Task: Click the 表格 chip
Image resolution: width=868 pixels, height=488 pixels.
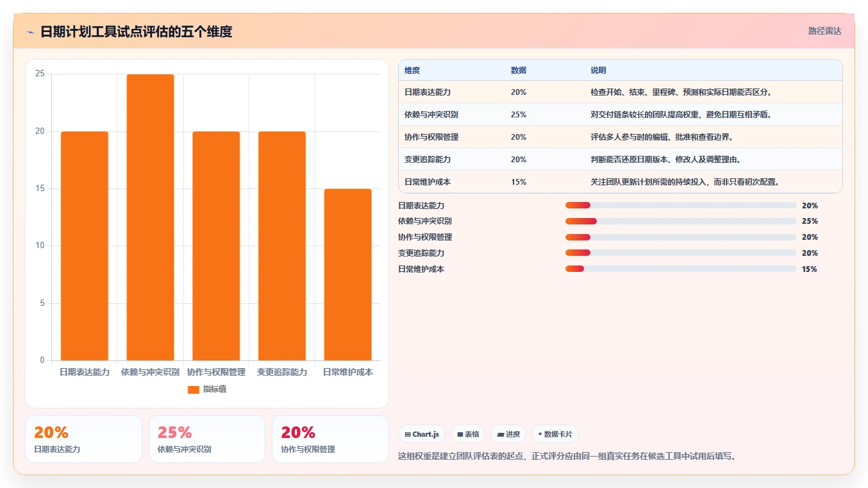Action: point(468,434)
